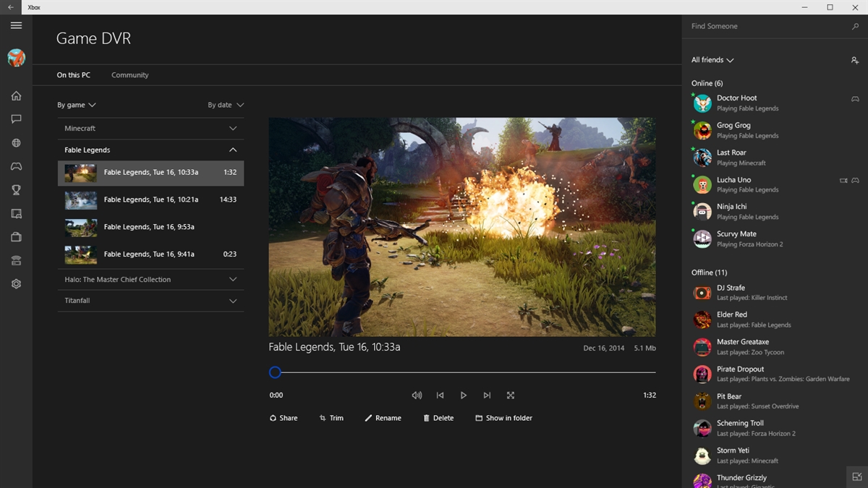Screen dimensions: 868x488
Task: Open Messages from the sidebar
Action: pos(16,119)
